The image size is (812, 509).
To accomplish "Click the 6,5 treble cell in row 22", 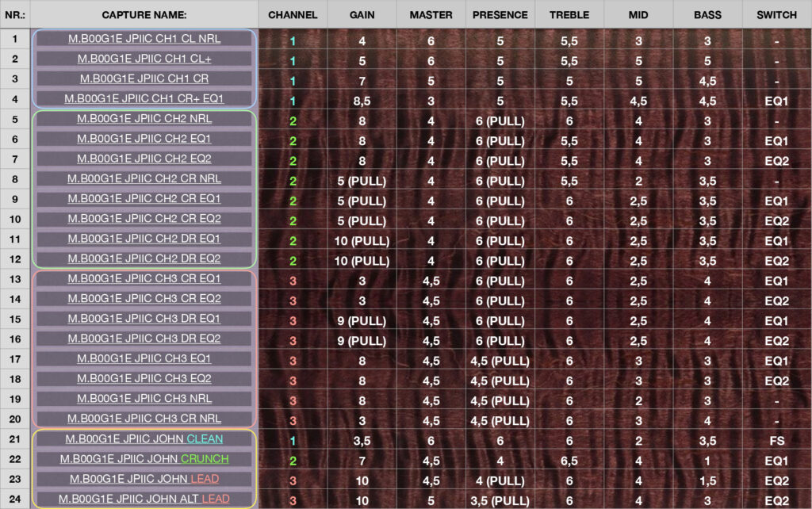I will (569, 459).
